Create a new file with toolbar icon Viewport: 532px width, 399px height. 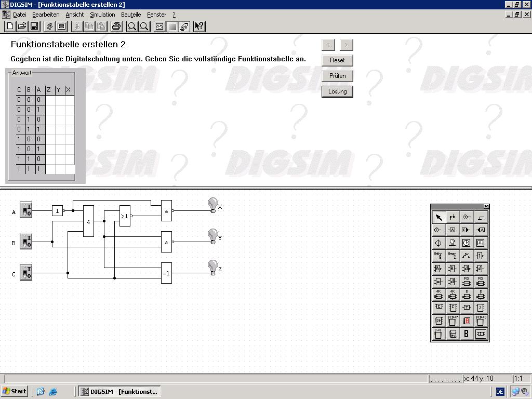10,26
